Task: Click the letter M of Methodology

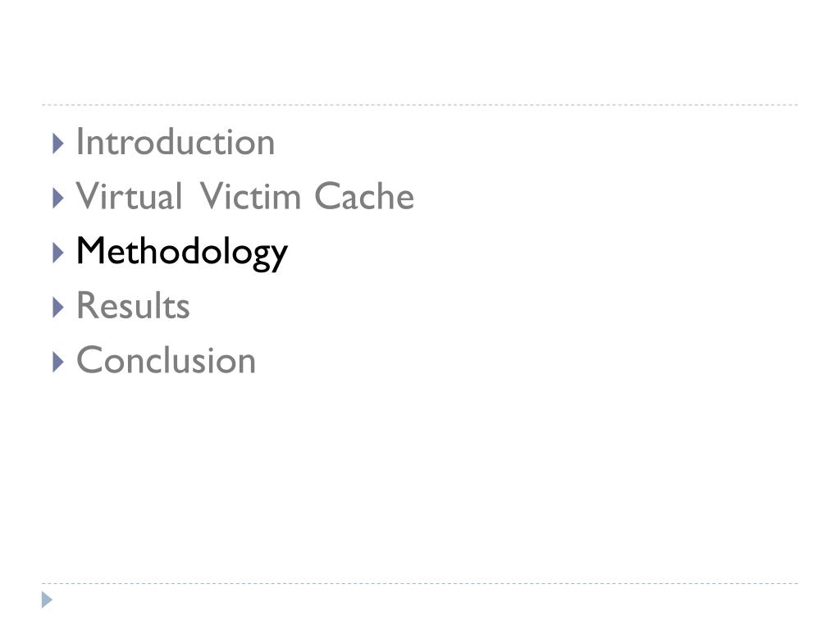Action: (x=89, y=252)
